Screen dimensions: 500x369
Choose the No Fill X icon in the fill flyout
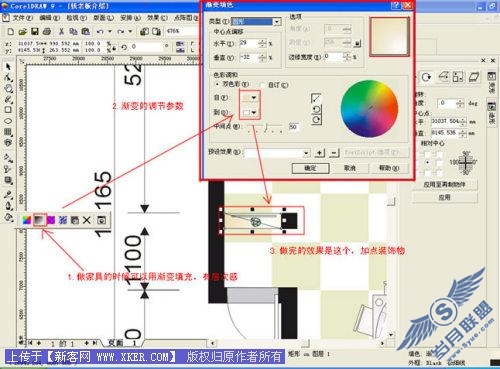(87, 220)
